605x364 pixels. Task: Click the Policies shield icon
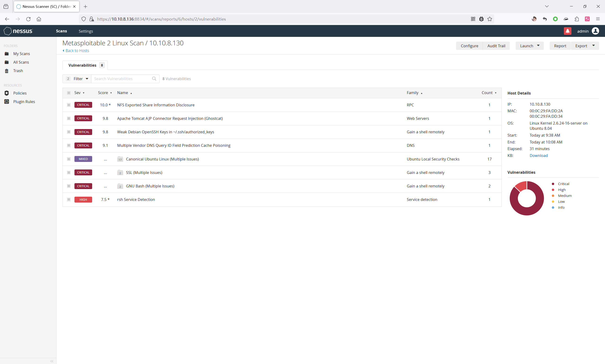click(7, 93)
